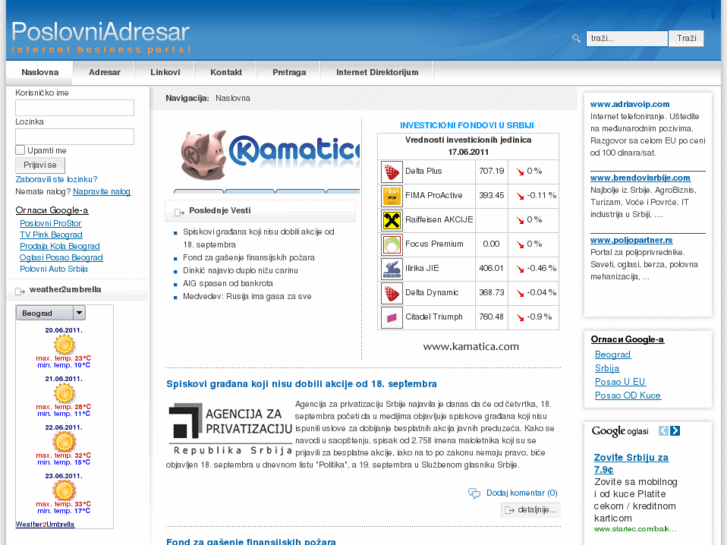727x545 pixels.
Task: Open the Poslovni ProStor ad link
Action: [x=50, y=223]
